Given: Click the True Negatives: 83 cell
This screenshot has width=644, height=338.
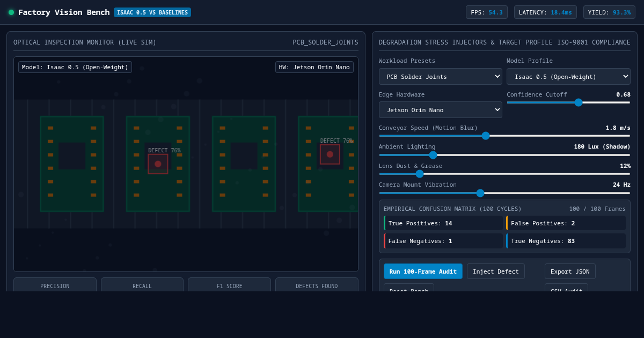Looking at the screenshot, I should point(566,241).
